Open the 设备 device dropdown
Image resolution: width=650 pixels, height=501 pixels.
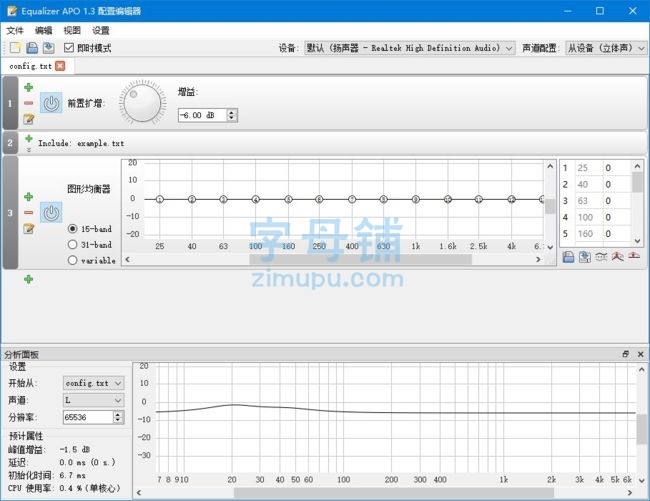pos(409,48)
